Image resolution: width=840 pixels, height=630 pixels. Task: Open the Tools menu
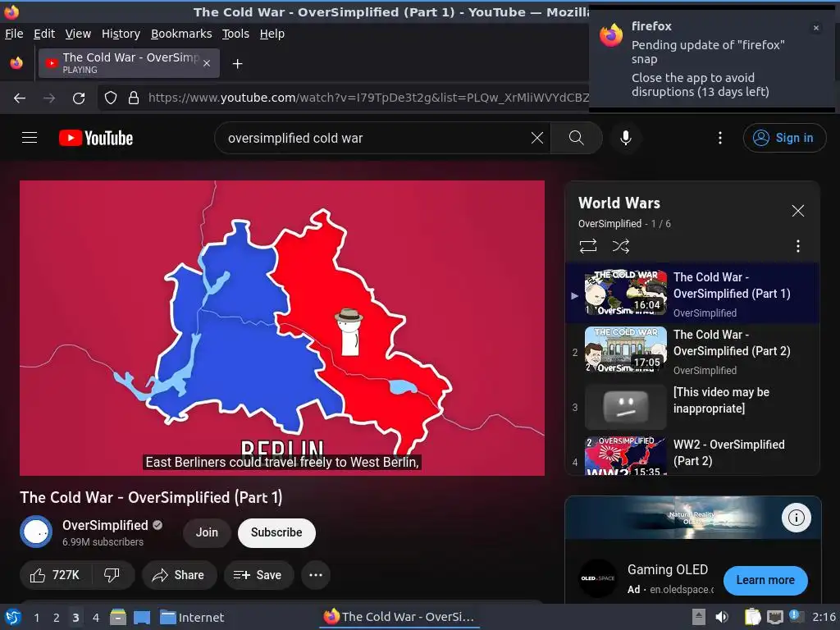coord(235,34)
